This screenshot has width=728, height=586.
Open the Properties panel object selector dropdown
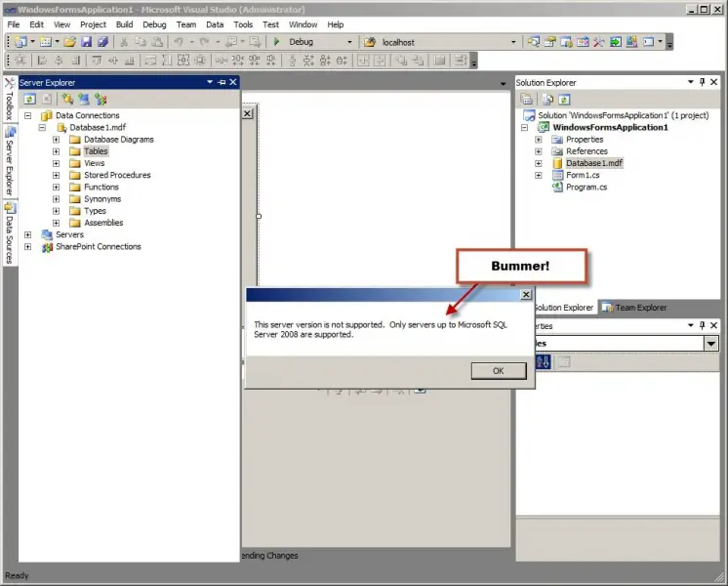tap(710, 344)
